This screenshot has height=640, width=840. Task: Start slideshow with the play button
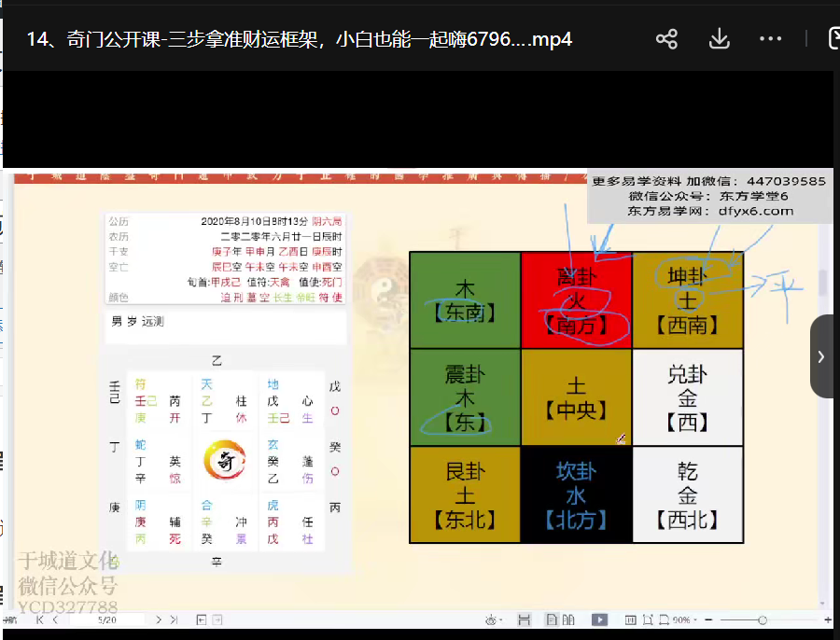(599, 619)
